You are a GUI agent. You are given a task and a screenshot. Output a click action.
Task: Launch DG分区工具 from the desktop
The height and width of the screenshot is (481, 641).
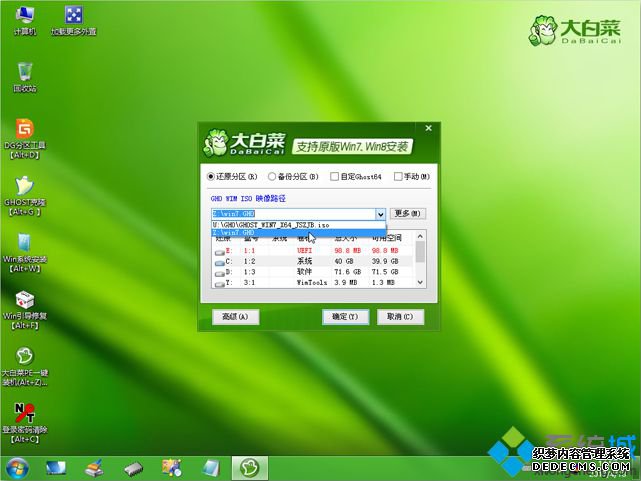tap(25, 139)
